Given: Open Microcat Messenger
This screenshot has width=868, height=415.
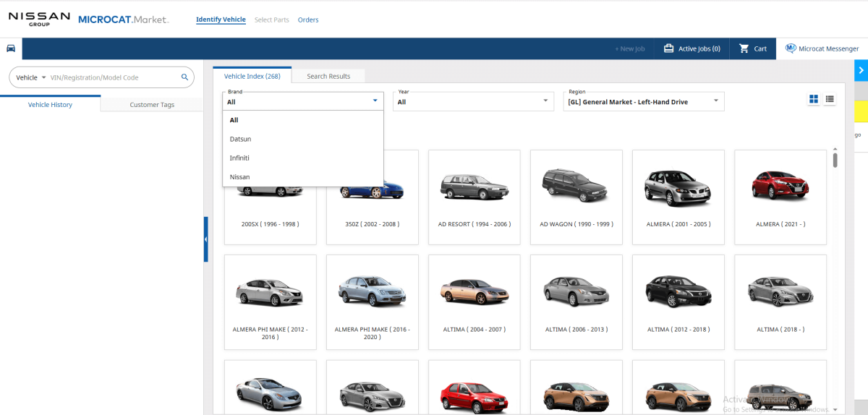Looking at the screenshot, I should (822, 48).
